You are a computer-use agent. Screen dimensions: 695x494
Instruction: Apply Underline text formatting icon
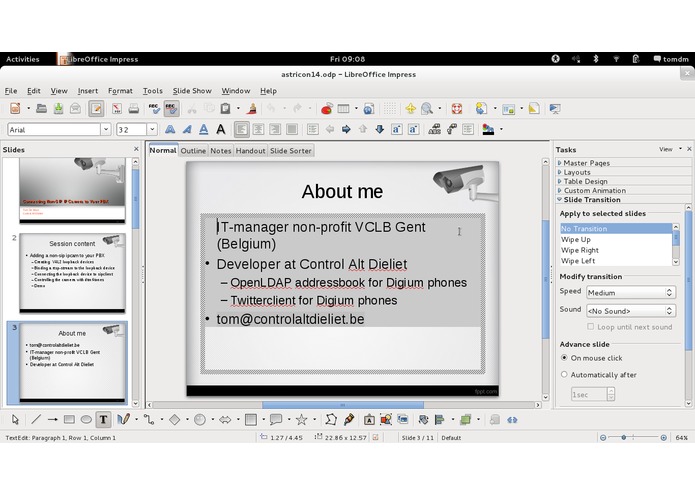coord(203,129)
